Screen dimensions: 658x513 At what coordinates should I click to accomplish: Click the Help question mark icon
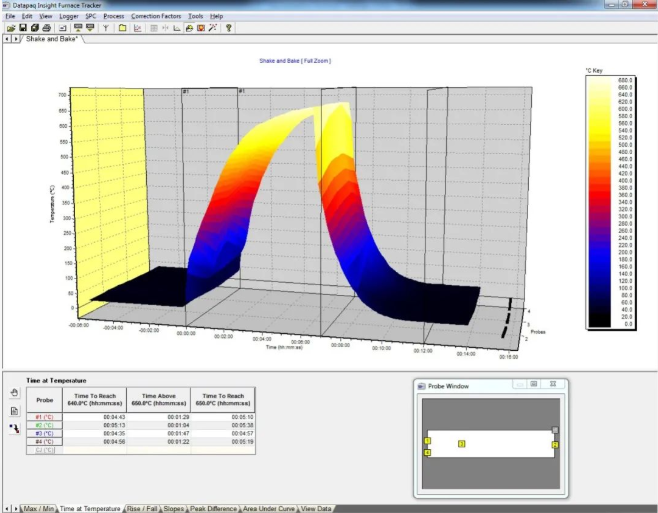click(x=229, y=28)
